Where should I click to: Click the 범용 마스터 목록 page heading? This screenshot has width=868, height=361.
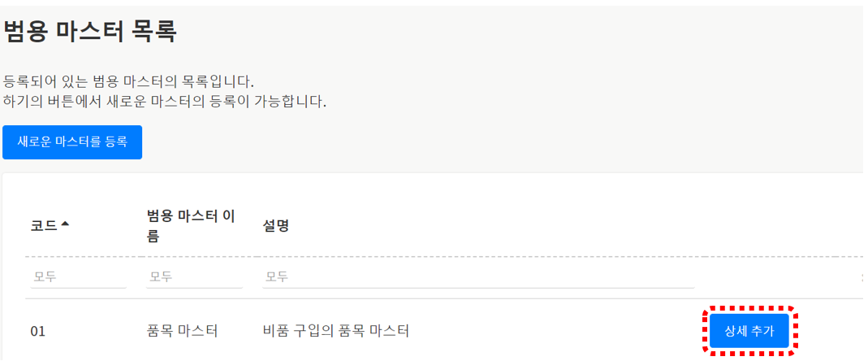tap(90, 32)
